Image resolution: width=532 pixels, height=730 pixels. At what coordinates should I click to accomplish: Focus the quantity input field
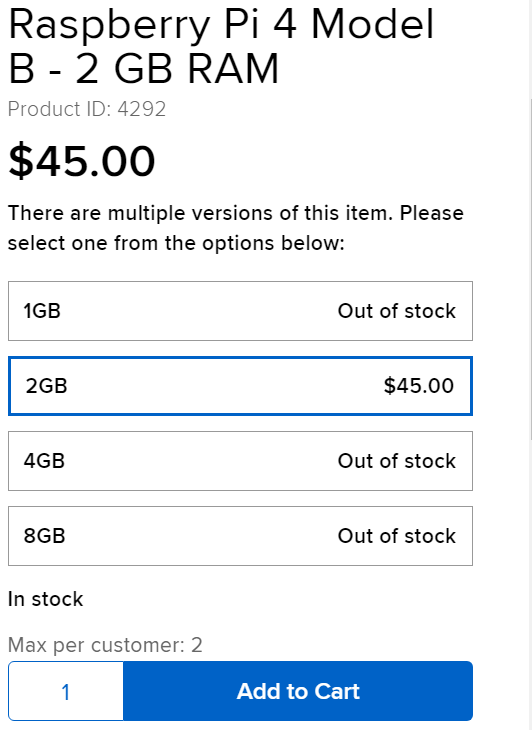tap(66, 691)
